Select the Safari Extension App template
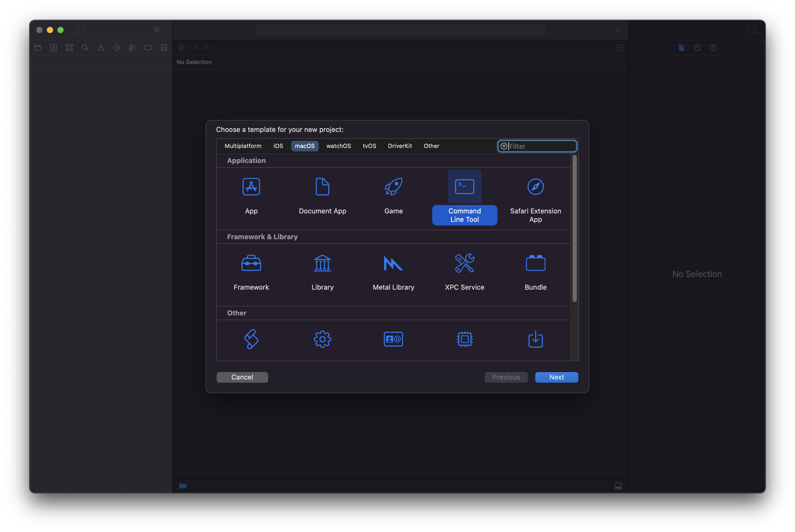This screenshot has height=532, width=795. click(x=536, y=187)
